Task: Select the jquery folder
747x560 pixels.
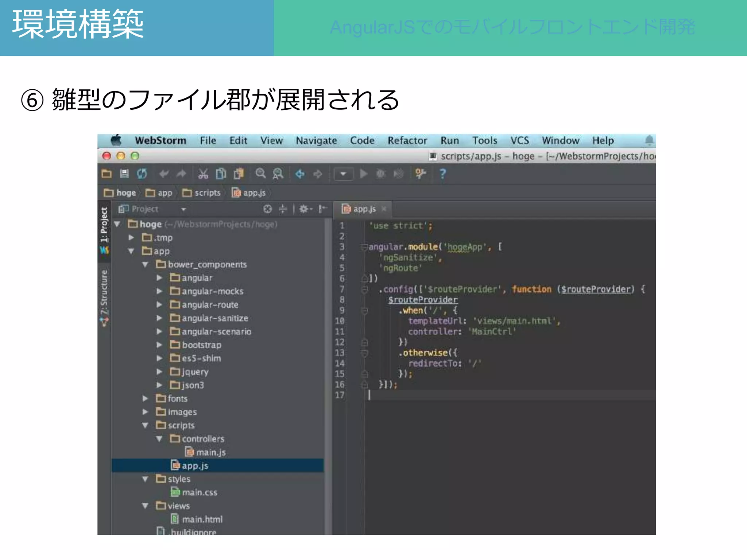Action: click(189, 372)
